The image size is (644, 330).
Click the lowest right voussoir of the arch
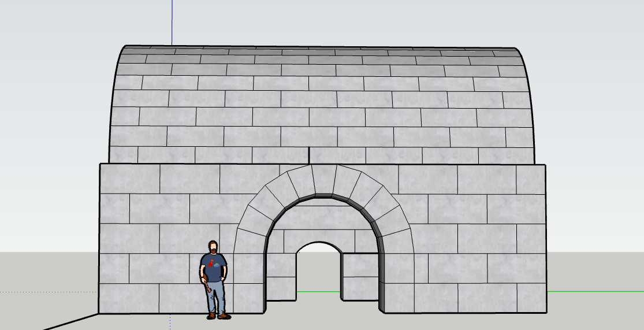tap(399, 243)
